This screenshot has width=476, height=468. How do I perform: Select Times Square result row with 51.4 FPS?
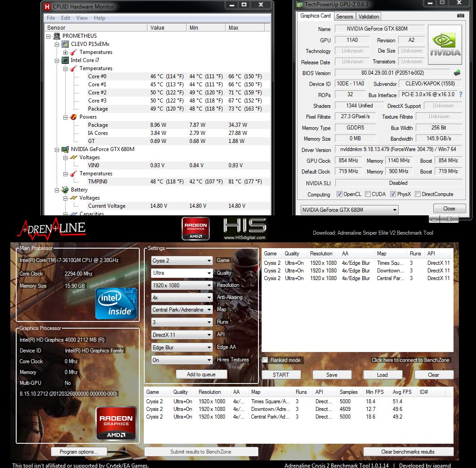(298, 401)
